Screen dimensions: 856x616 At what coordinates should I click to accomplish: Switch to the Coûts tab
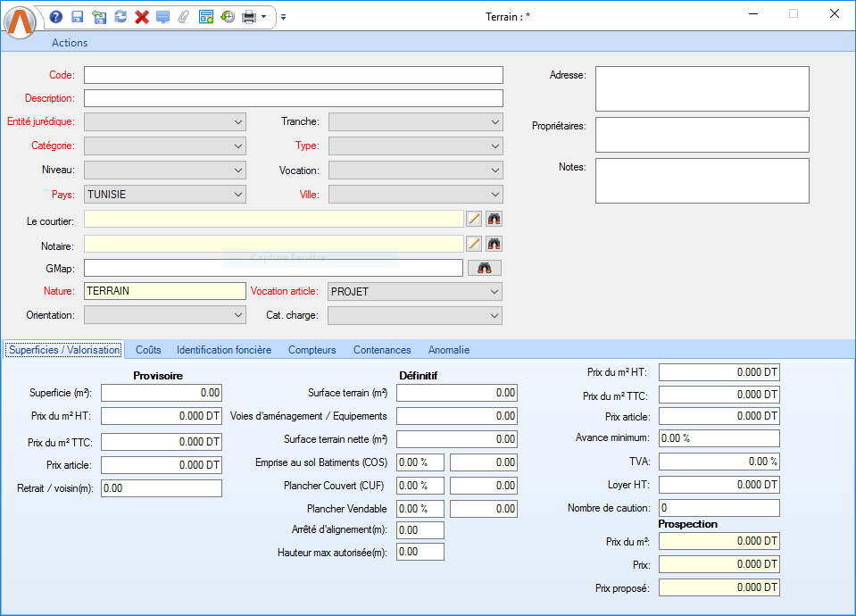[148, 350]
